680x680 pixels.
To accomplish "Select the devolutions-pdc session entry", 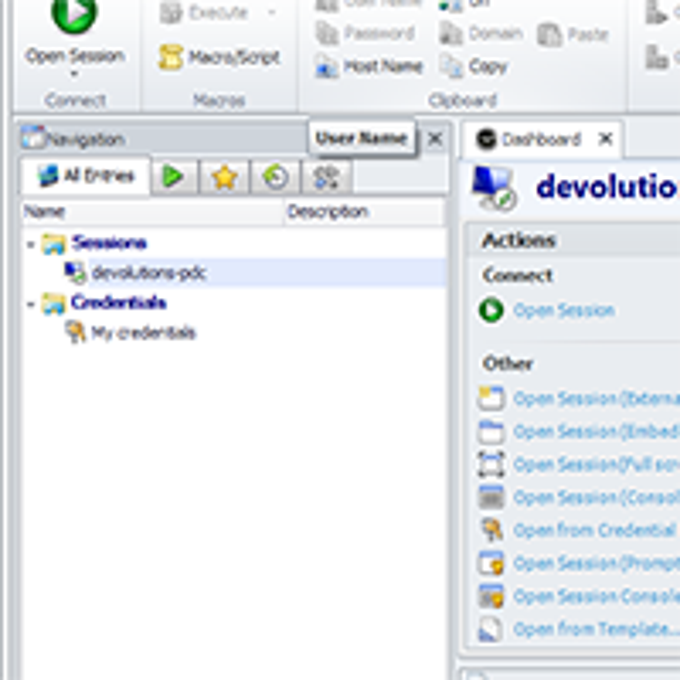I will [x=148, y=273].
